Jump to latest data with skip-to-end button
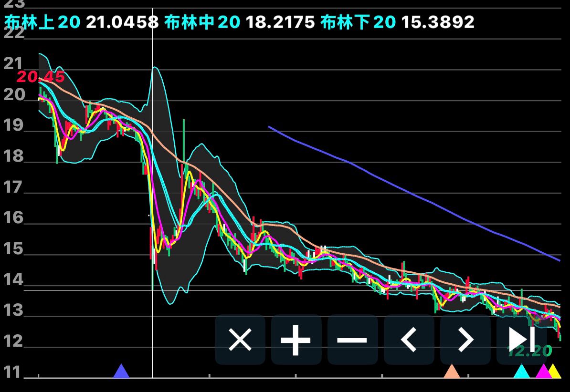The width and height of the screenshot is (570, 392). click(521, 340)
